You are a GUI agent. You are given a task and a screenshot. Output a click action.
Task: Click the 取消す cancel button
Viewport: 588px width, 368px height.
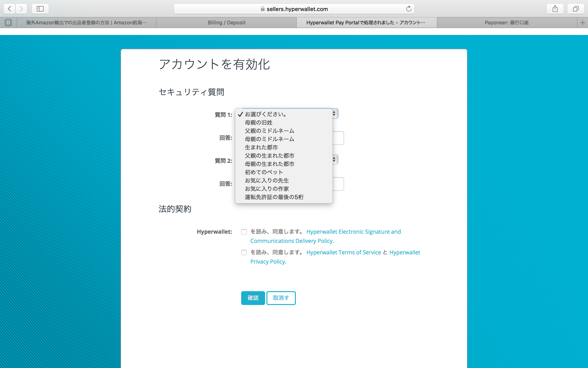coord(281,298)
